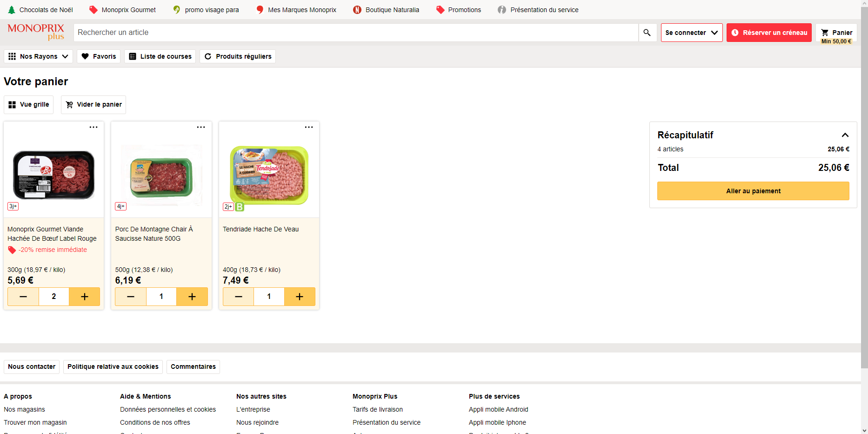Screen dimensions: 868x434
Task: Open Conditions de nos offres link
Action: [x=155, y=422]
